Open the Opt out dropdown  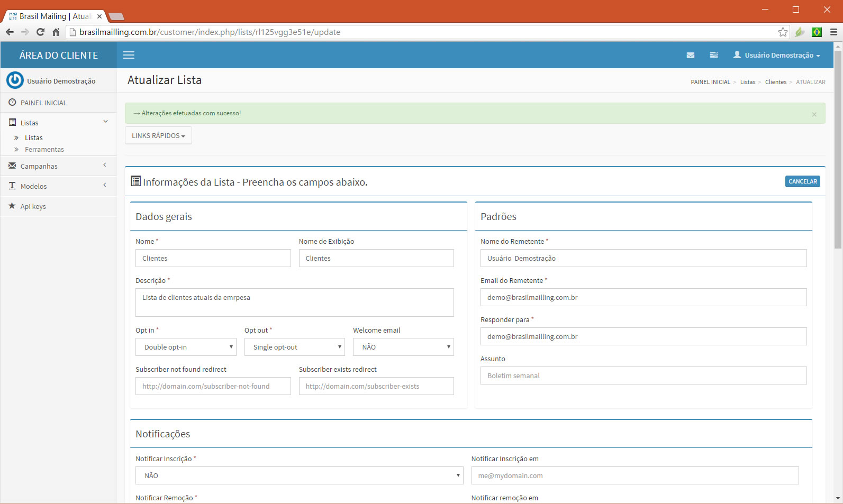tap(295, 347)
